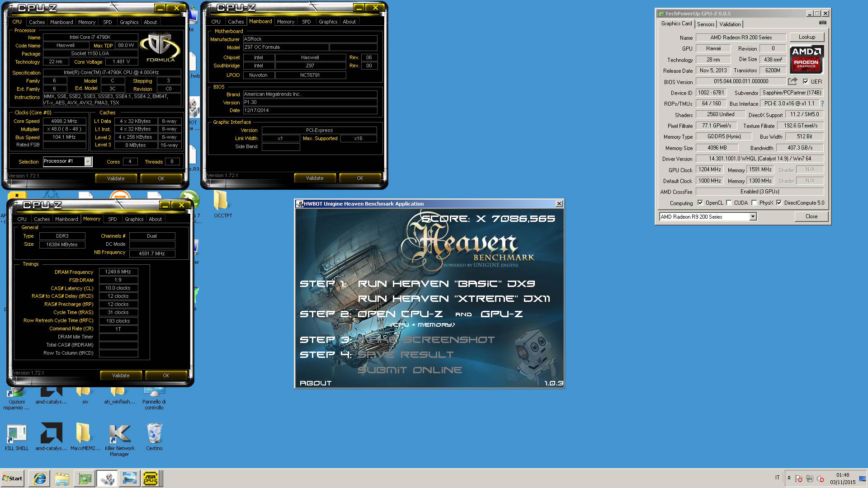Screen dimensions: 868x488
Task: Launch Internet Explorer from the taskbar
Action: [x=40, y=479]
